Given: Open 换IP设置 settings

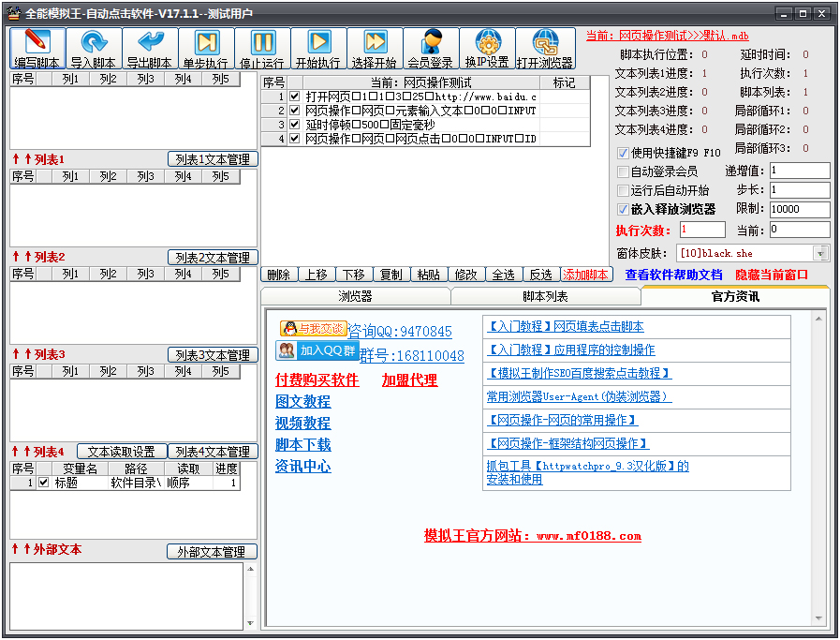Looking at the screenshot, I should point(488,49).
